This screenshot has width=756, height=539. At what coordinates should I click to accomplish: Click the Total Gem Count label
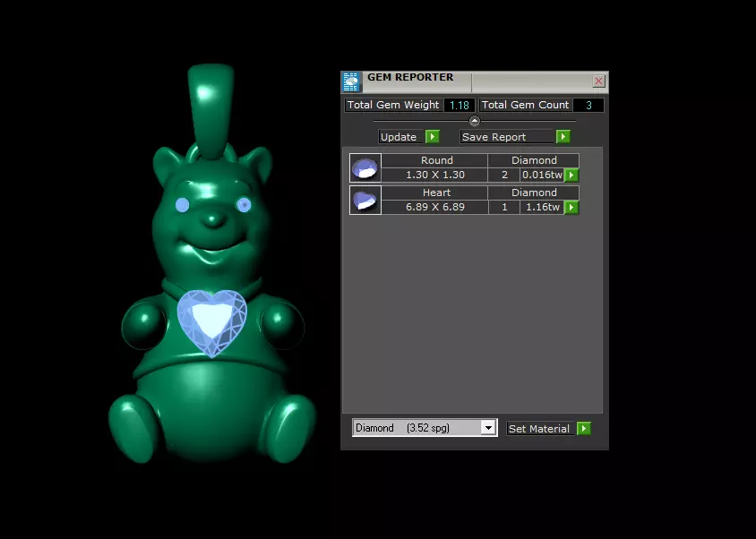click(525, 105)
